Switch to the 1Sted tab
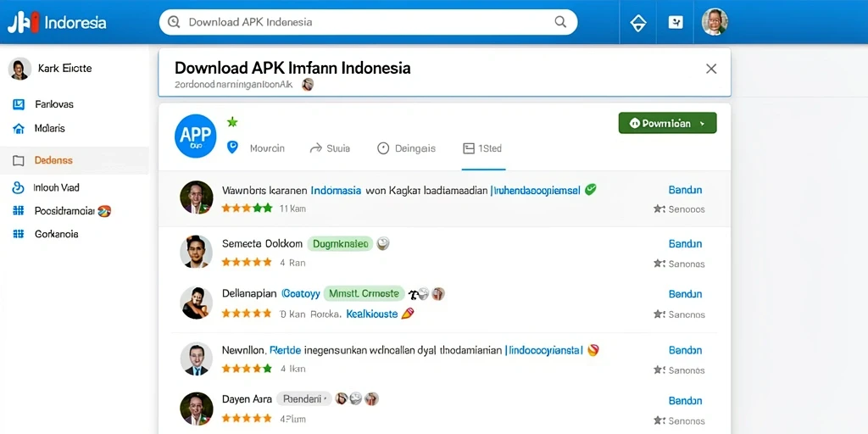 click(x=482, y=148)
